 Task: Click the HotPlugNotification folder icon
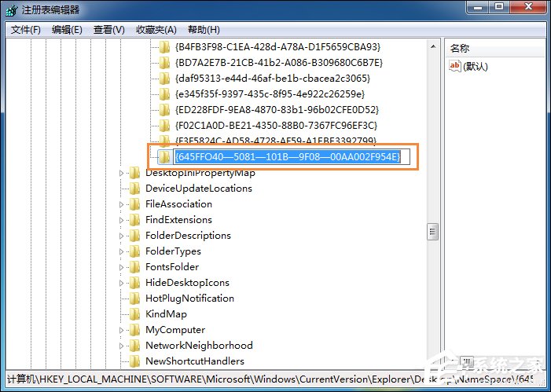coord(134,299)
